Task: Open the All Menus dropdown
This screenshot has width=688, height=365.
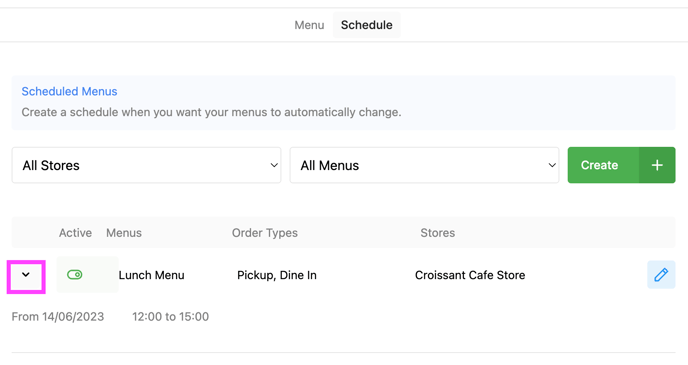Action: [x=424, y=165]
